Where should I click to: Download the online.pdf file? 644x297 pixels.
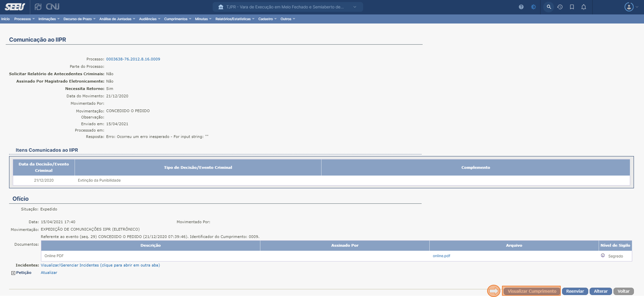click(441, 256)
